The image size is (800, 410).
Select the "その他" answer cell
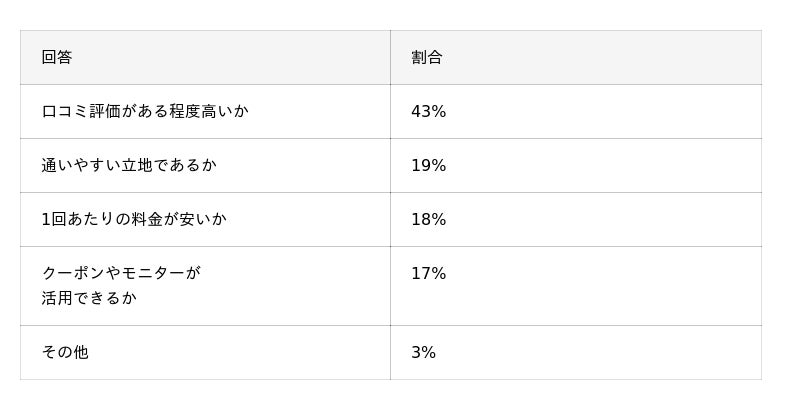coord(65,352)
